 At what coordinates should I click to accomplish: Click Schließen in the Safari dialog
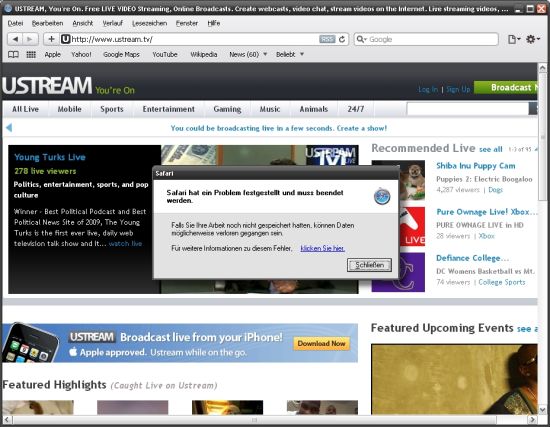pyautogui.click(x=369, y=265)
